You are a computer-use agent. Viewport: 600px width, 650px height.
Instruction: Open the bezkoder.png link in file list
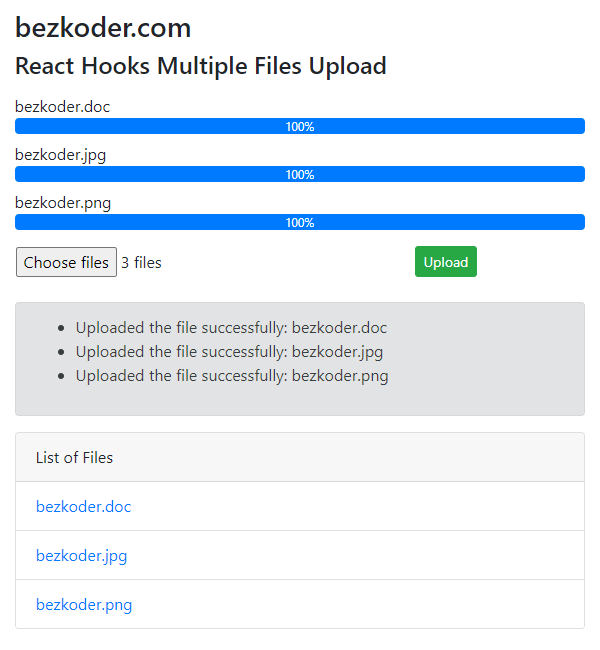(x=84, y=604)
